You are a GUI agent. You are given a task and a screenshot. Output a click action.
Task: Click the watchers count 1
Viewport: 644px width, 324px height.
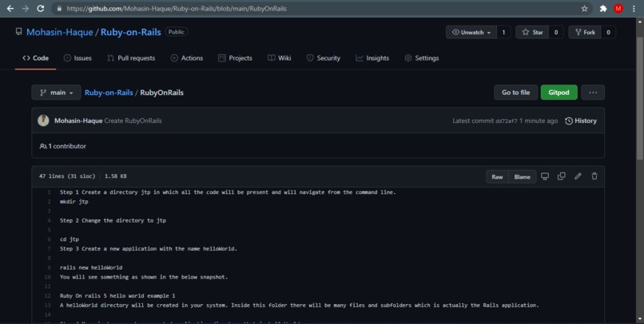click(503, 33)
